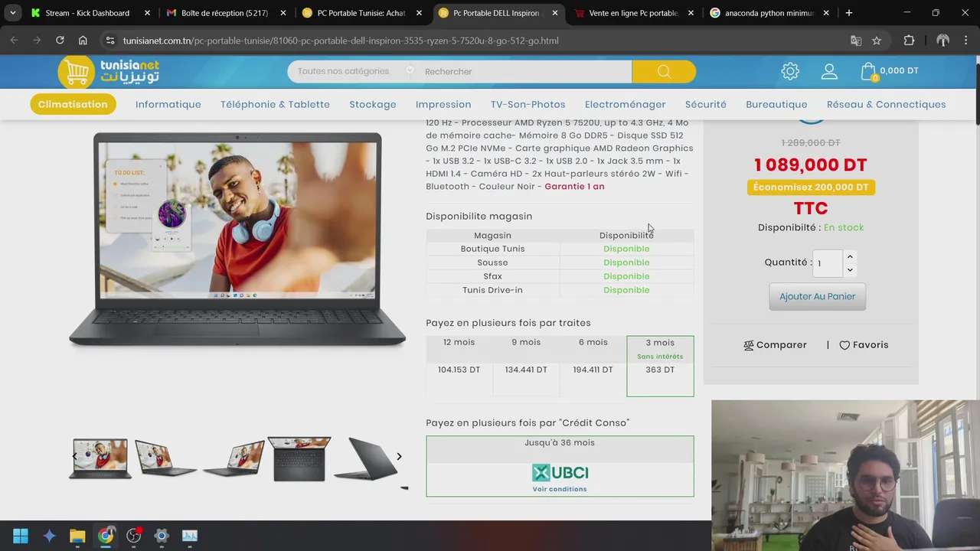Open the Chrome profile avatar
980x551 pixels.
tap(942, 41)
